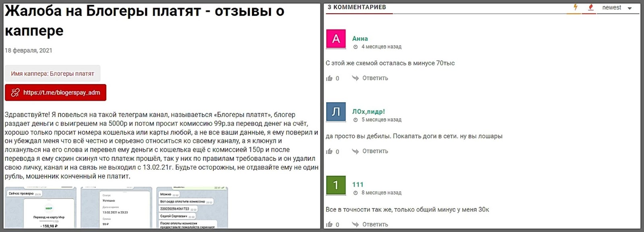
Task: Click Анна's pink avatar
Action: (x=336, y=39)
